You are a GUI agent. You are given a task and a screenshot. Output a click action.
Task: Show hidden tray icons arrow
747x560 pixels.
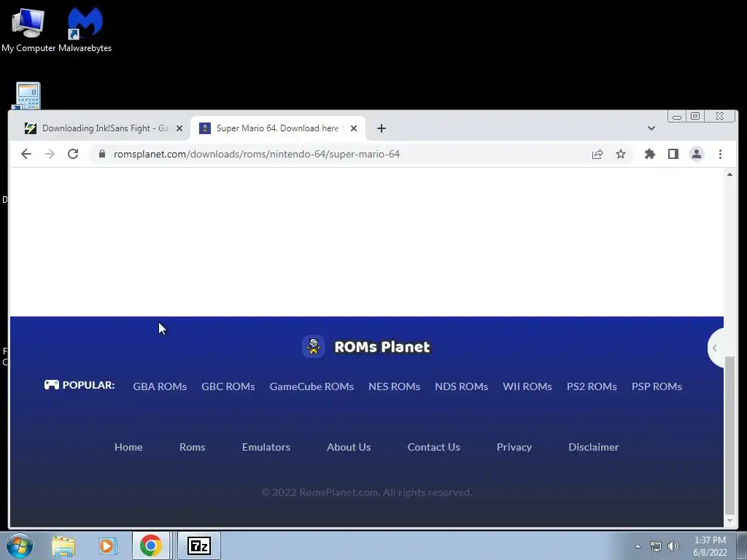pyautogui.click(x=638, y=546)
